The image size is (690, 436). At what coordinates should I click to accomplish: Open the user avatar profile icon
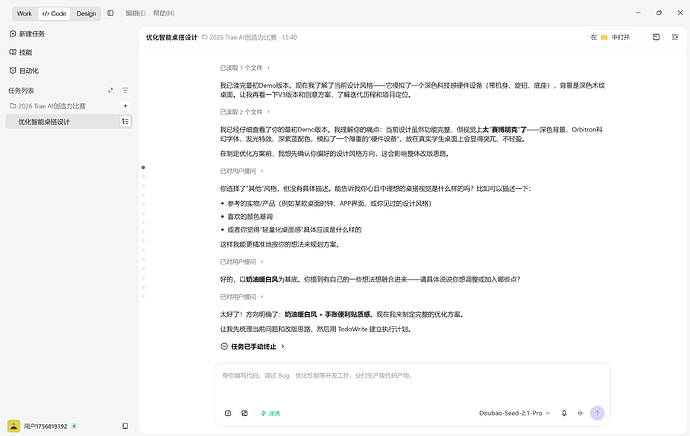(14, 426)
